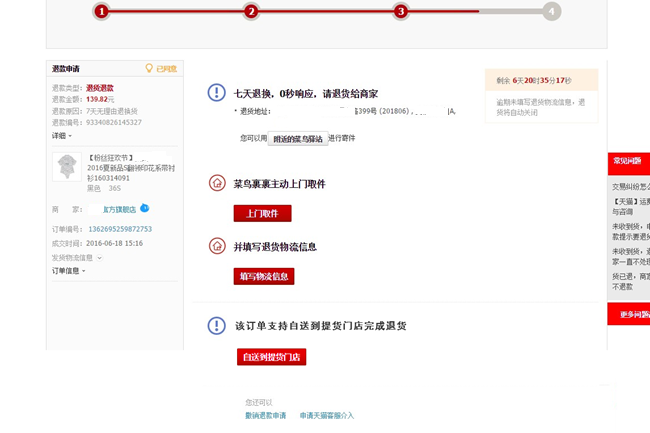Click the 退款申请 panel heading
This screenshot has width=650, height=433.
point(65,69)
